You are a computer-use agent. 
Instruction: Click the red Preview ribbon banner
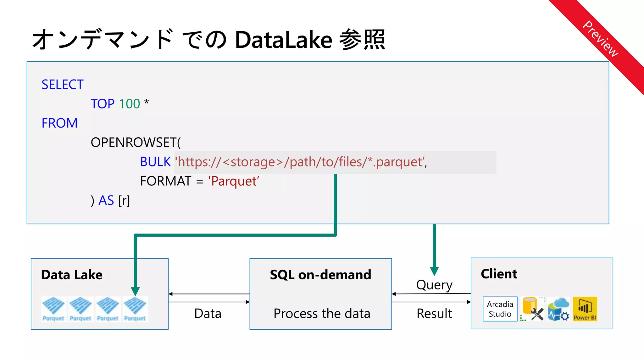pos(600,39)
